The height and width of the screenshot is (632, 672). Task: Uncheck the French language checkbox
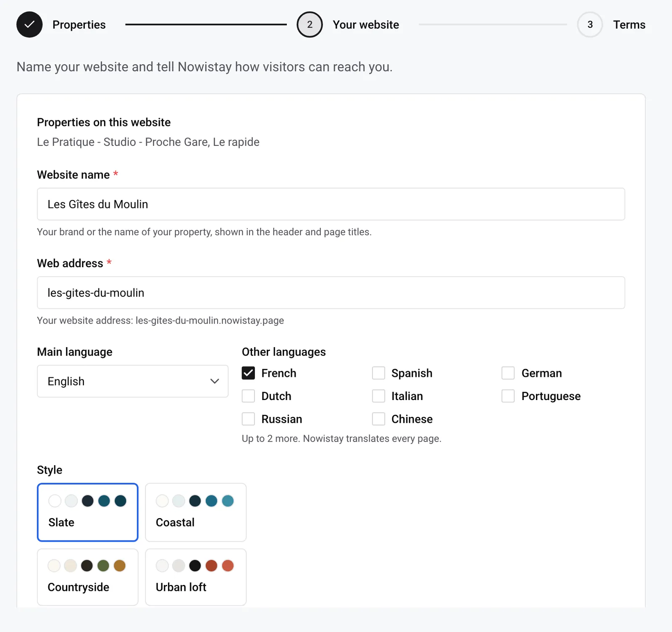(248, 373)
